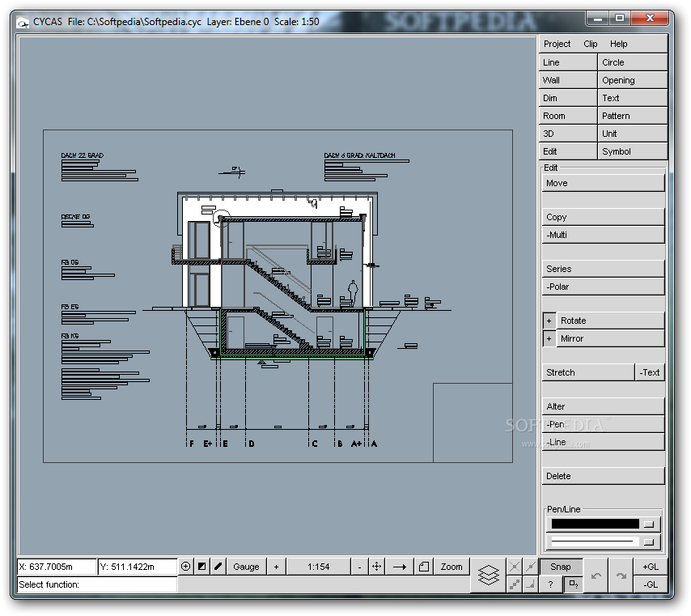
Task: Select the Text tool category
Action: (x=633, y=98)
